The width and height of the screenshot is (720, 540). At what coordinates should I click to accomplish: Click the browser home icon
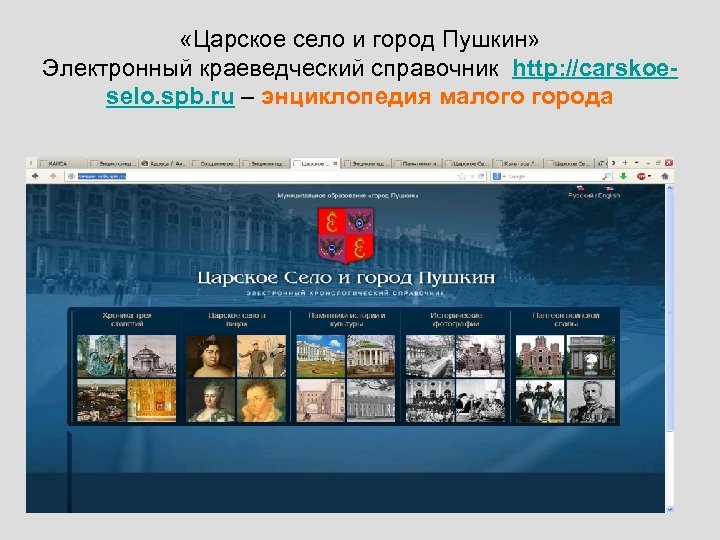(664, 176)
